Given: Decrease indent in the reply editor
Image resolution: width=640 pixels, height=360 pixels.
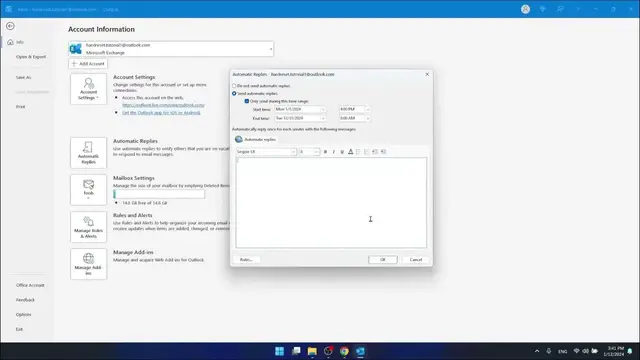Looking at the screenshot, I should (375, 152).
